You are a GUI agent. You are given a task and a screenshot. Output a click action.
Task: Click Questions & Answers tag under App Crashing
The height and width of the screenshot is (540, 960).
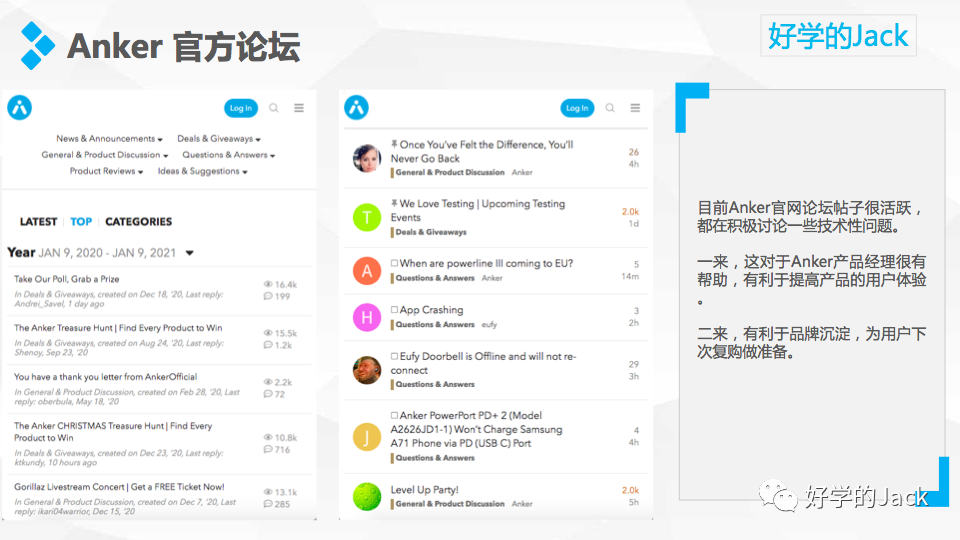pos(433,324)
